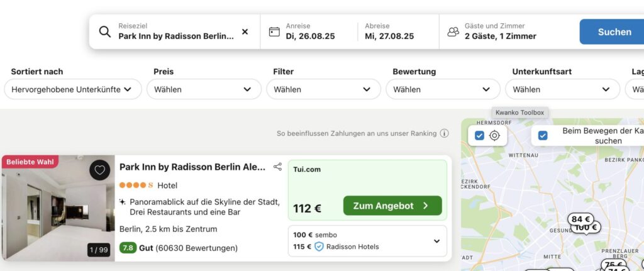
Task: Select the Abreise date 'Mi, 27.08.25'
Action: pos(389,36)
